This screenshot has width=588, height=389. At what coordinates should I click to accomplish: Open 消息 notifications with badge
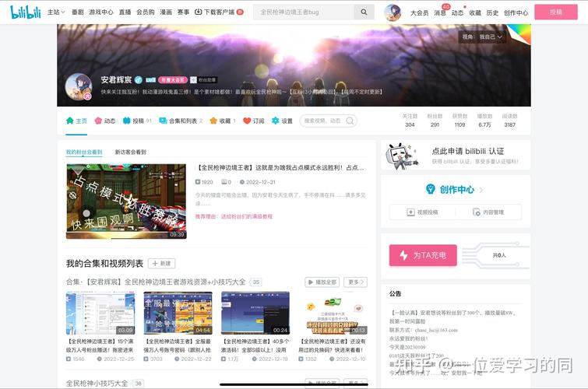click(441, 12)
